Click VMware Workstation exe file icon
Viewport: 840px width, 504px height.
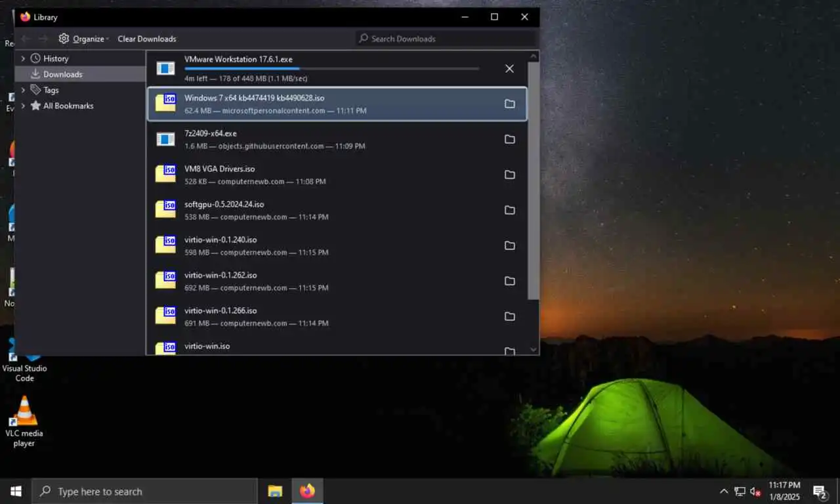tap(165, 68)
